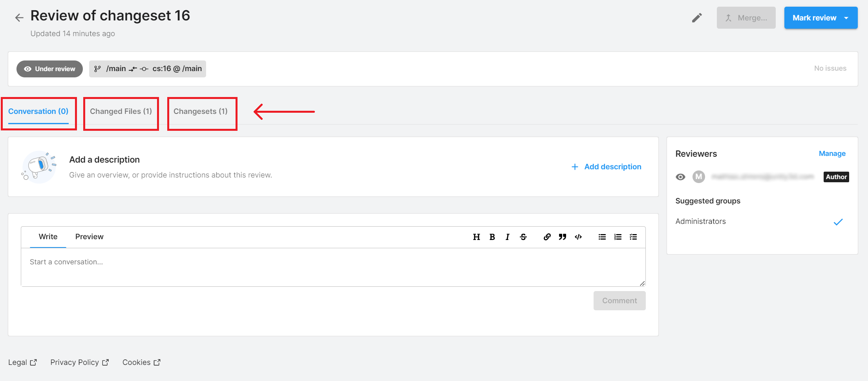
Task: Insert code with the code icon
Action: tap(578, 237)
